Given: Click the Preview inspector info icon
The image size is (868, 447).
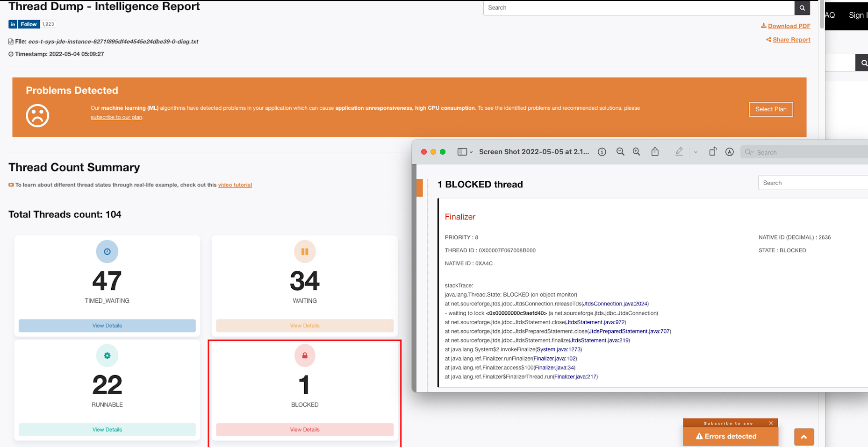Looking at the screenshot, I should [602, 152].
